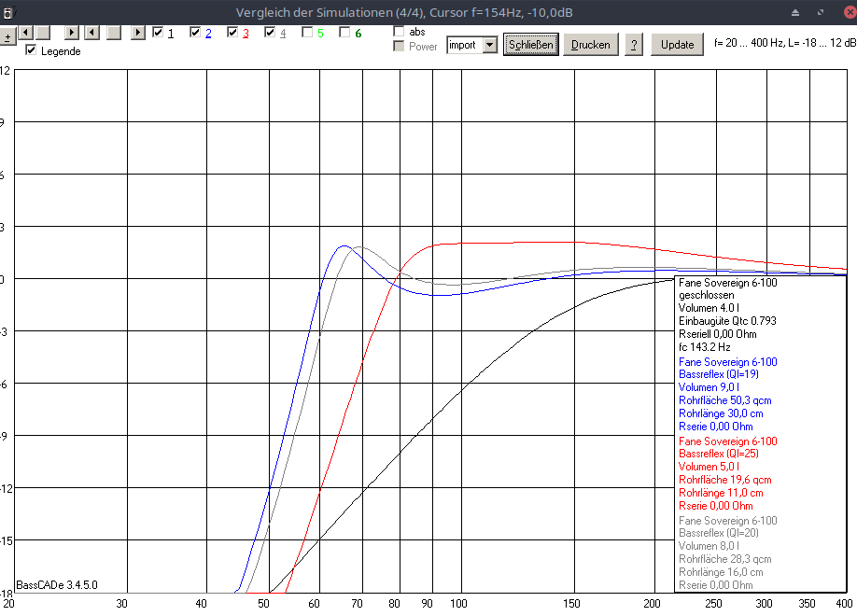Viewport: 857px width, 616px height.
Task: Open the help '?' button
Action: pyautogui.click(x=634, y=45)
